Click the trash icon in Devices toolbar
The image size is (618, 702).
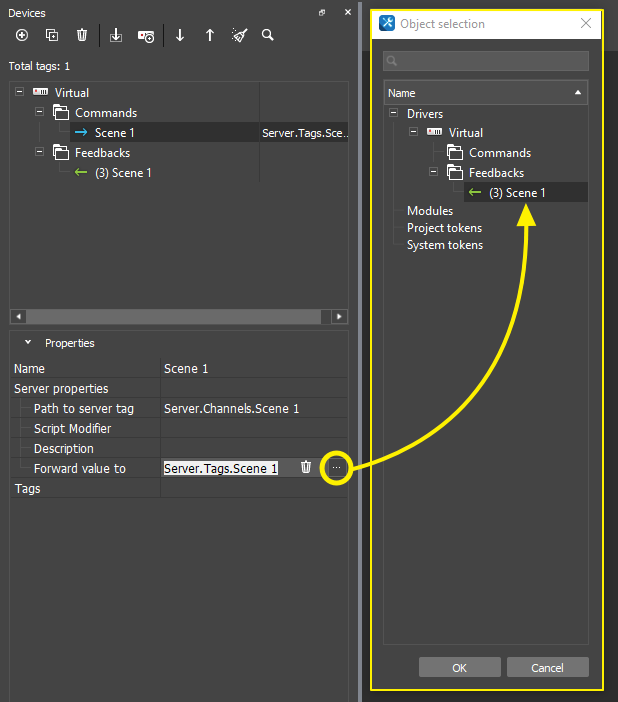point(82,35)
